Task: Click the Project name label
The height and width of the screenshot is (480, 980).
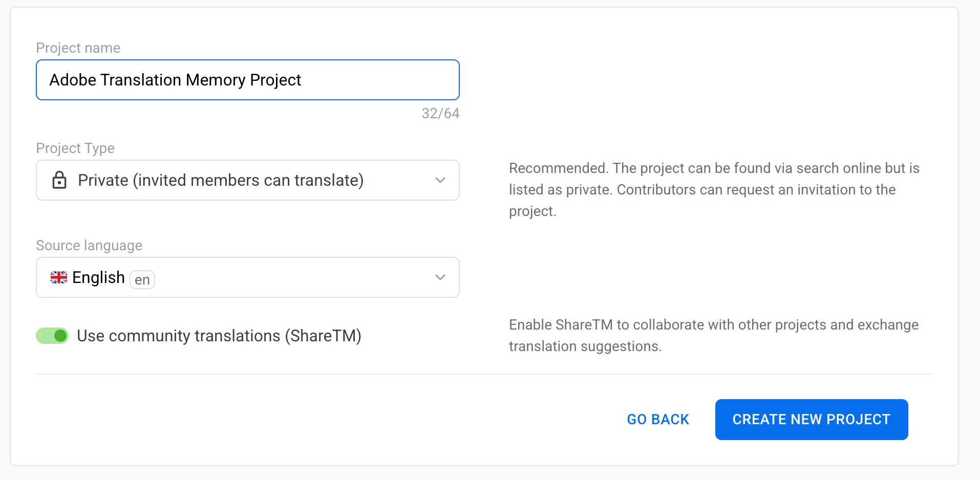Action: 78,48
